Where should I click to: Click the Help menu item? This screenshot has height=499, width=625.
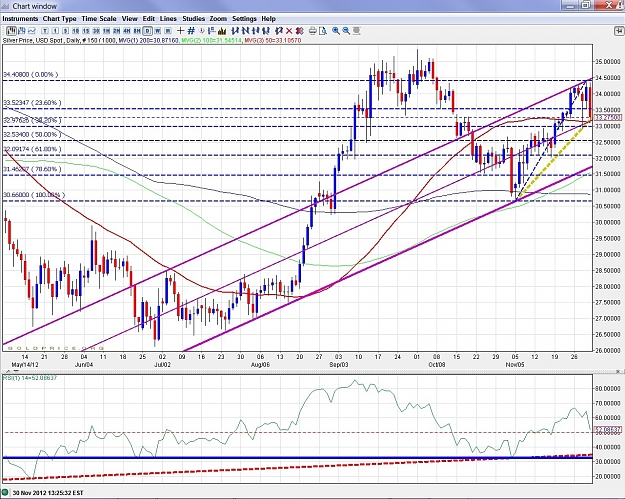[268, 19]
